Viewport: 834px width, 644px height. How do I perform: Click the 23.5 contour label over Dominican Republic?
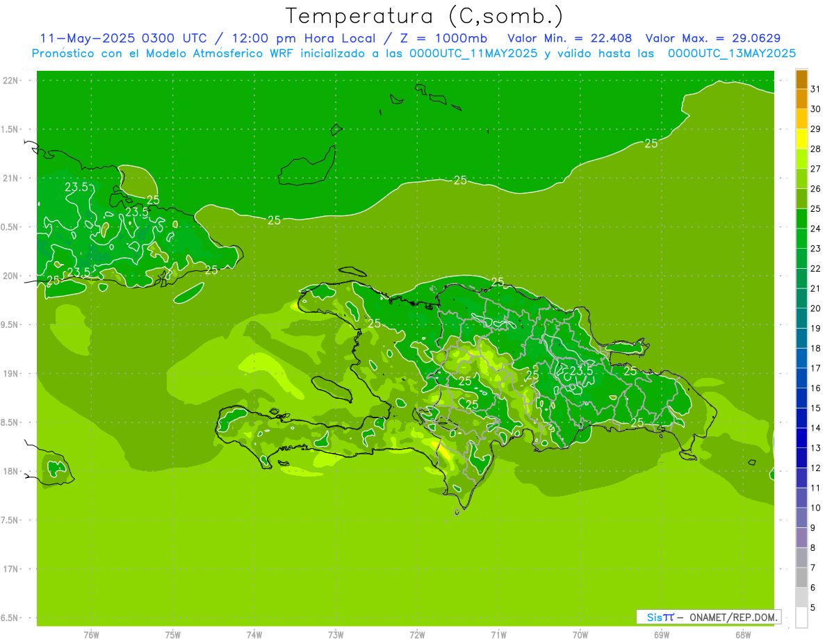point(581,371)
